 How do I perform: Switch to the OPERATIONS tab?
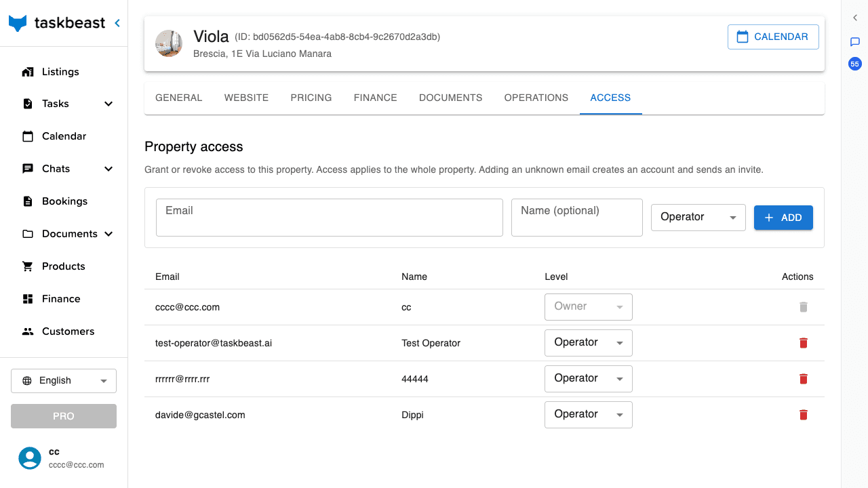click(x=536, y=98)
